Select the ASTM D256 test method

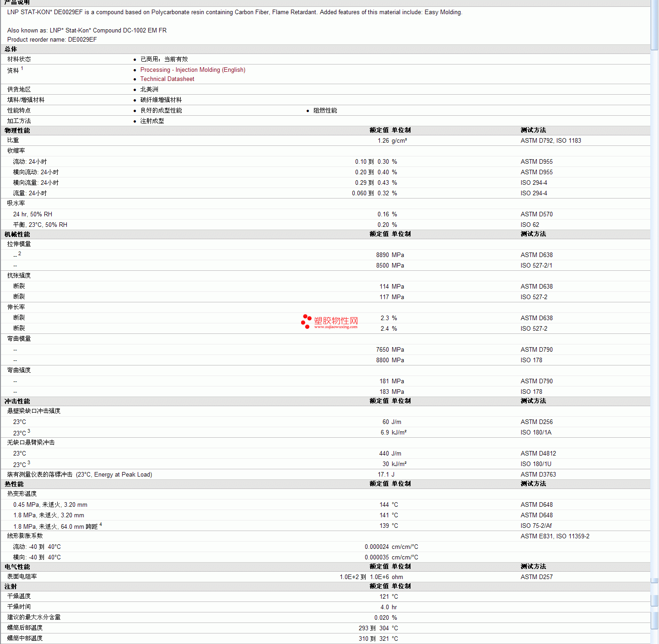pyautogui.click(x=537, y=422)
